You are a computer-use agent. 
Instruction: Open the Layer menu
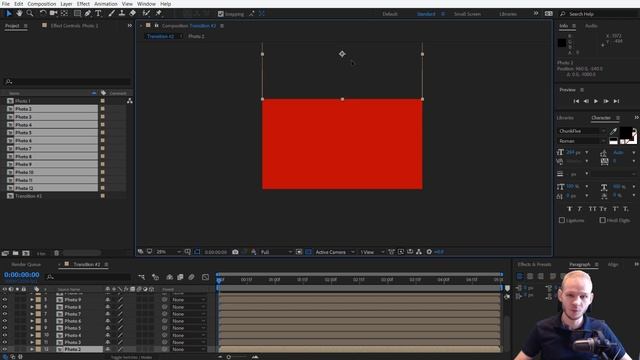(x=66, y=4)
